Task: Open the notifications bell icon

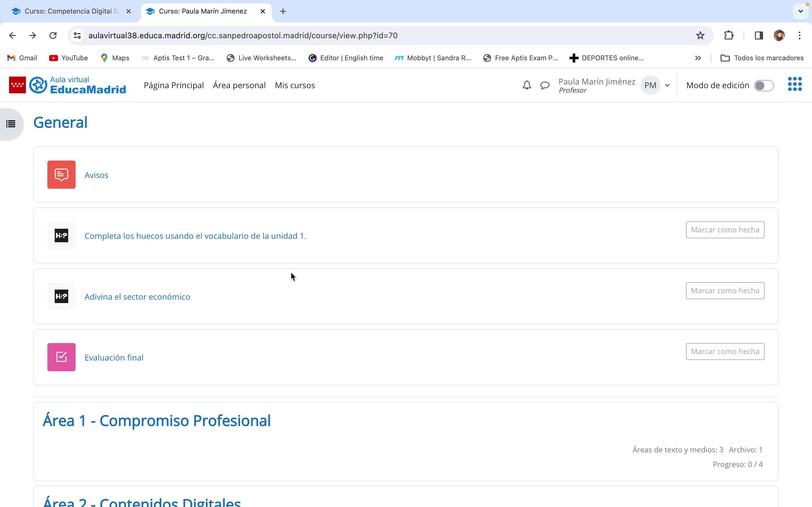Action: (x=526, y=85)
